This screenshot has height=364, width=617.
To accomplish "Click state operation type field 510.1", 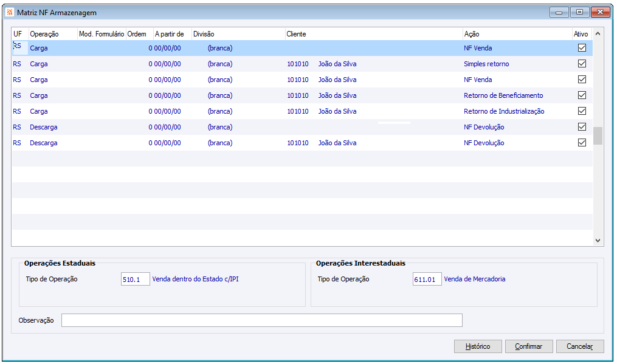I will pos(136,280).
